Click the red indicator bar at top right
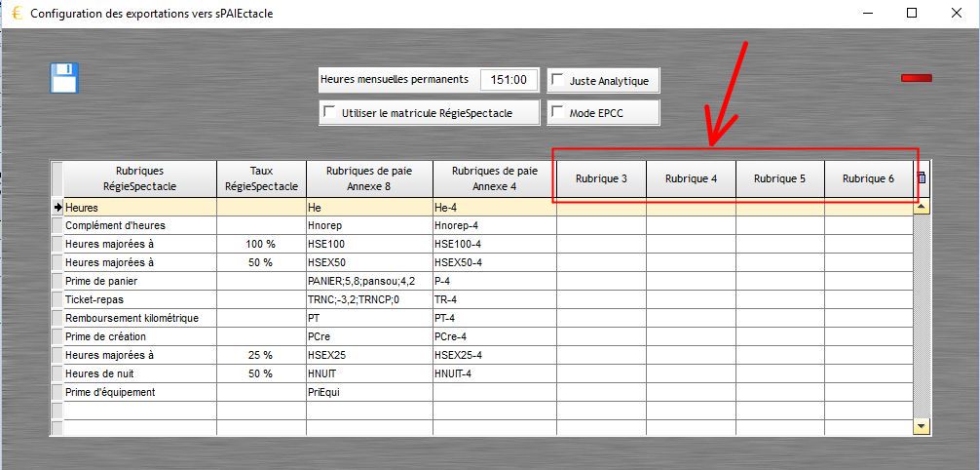The image size is (980, 470). [x=916, y=78]
